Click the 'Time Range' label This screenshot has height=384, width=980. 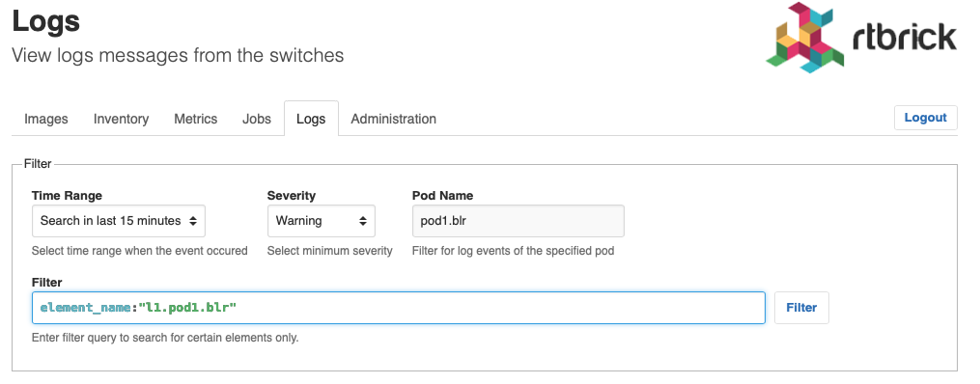point(67,196)
